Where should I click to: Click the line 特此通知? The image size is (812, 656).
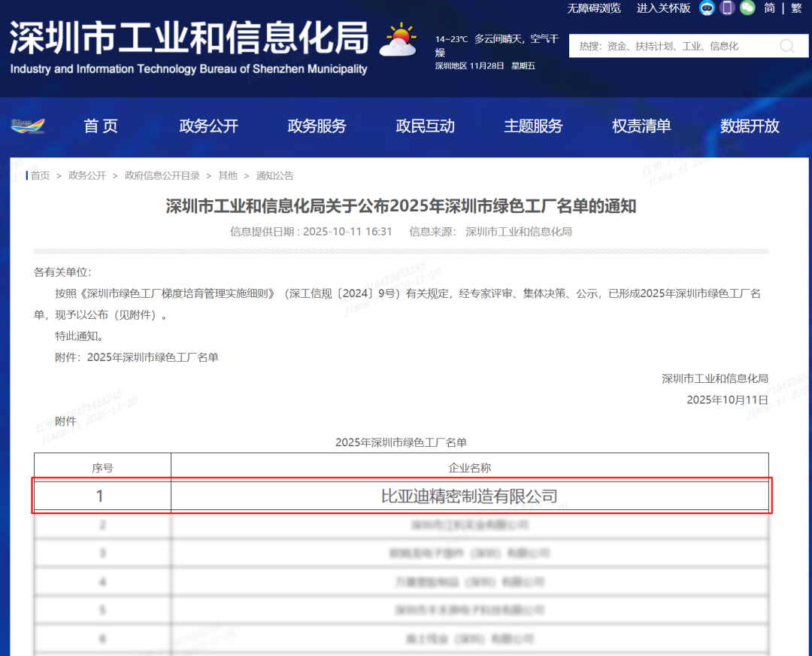(79, 336)
